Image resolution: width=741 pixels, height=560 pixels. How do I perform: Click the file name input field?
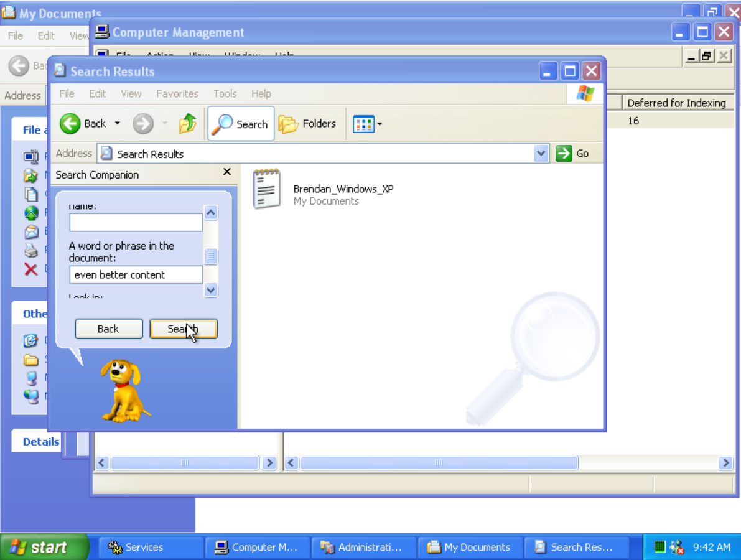tap(136, 223)
